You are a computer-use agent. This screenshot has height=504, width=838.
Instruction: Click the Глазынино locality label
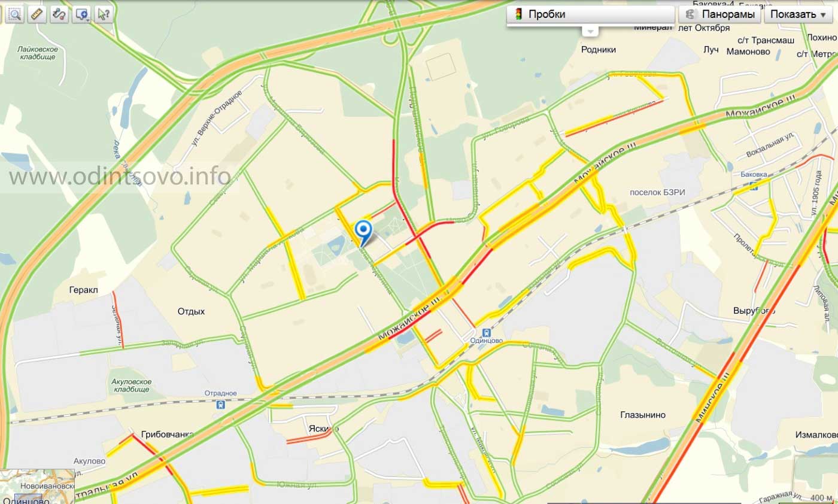click(643, 415)
